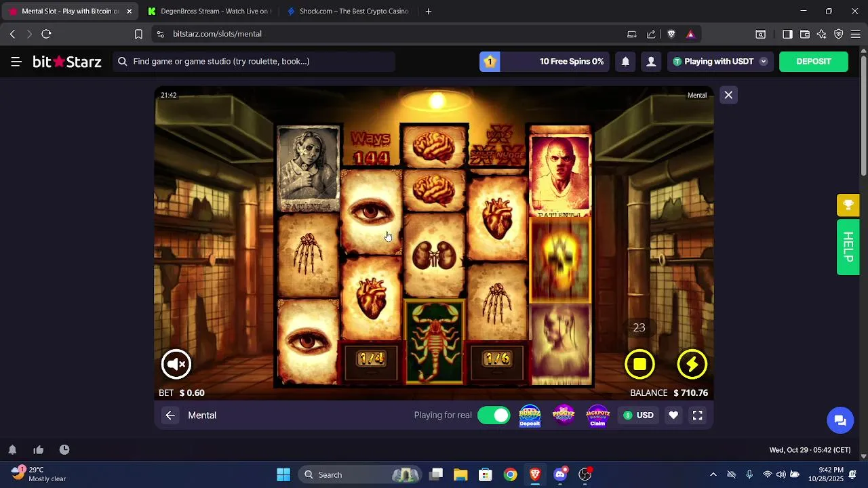The width and height of the screenshot is (868, 488).
Task: Open the notifications bell in site header
Action: pos(625,62)
